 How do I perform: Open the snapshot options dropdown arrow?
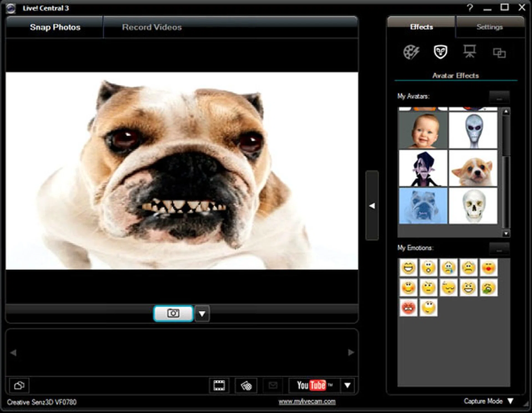[202, 314]
